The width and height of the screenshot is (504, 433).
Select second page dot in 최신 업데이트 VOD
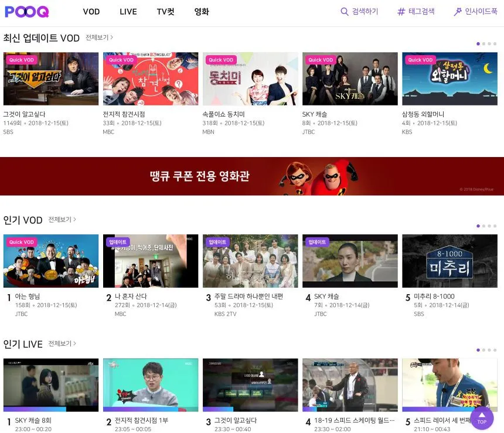483,43
